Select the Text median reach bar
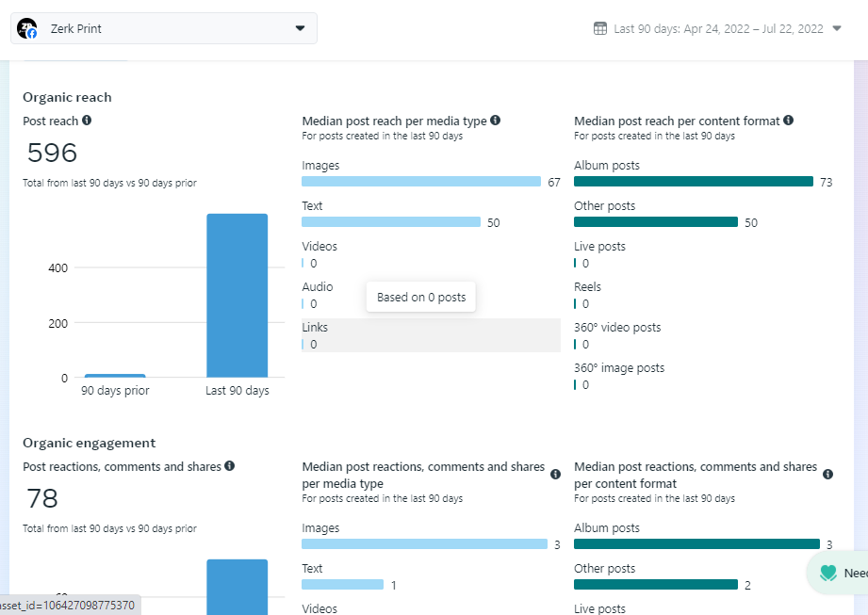Viewport: 868px width, 615px height. click(391, 222)
